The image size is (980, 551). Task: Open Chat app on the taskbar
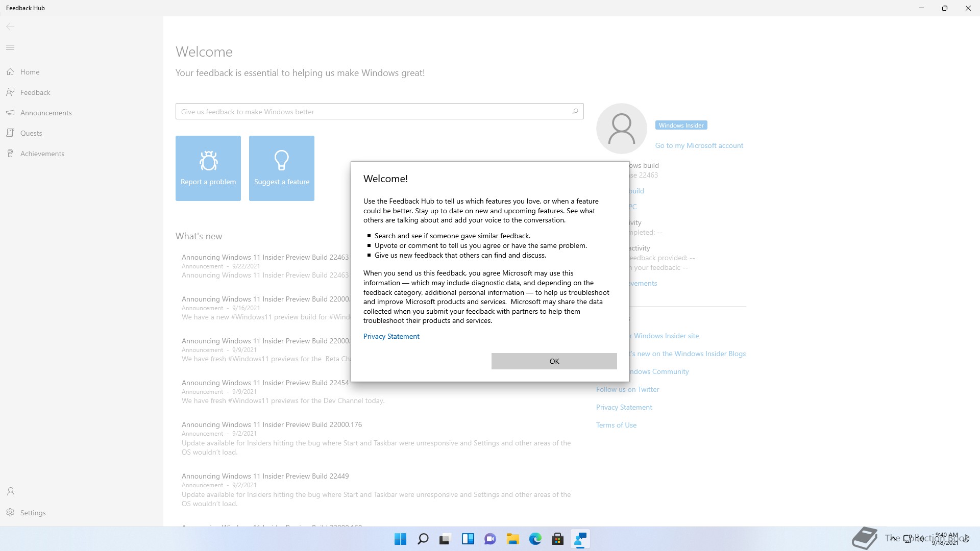[490, 539]
